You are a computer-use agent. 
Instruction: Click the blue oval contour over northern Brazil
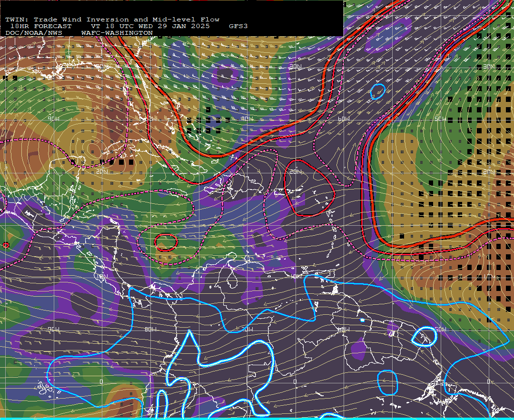pos(387,382)
